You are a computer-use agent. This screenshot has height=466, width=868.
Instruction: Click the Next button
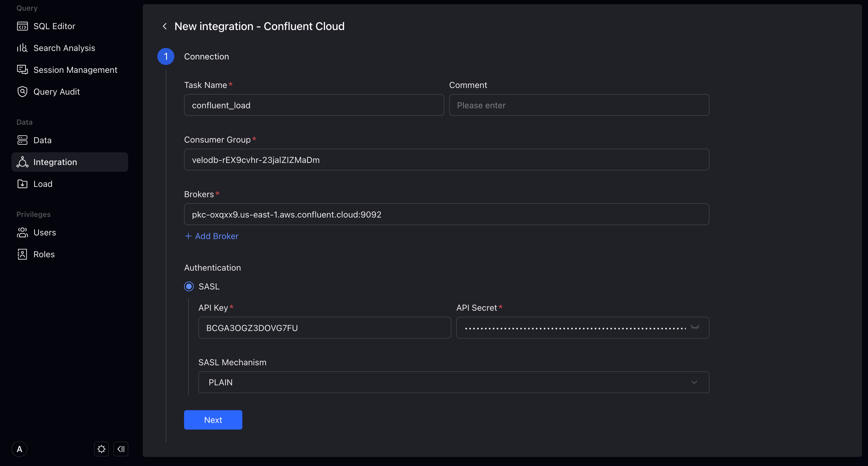click(213, 420)
